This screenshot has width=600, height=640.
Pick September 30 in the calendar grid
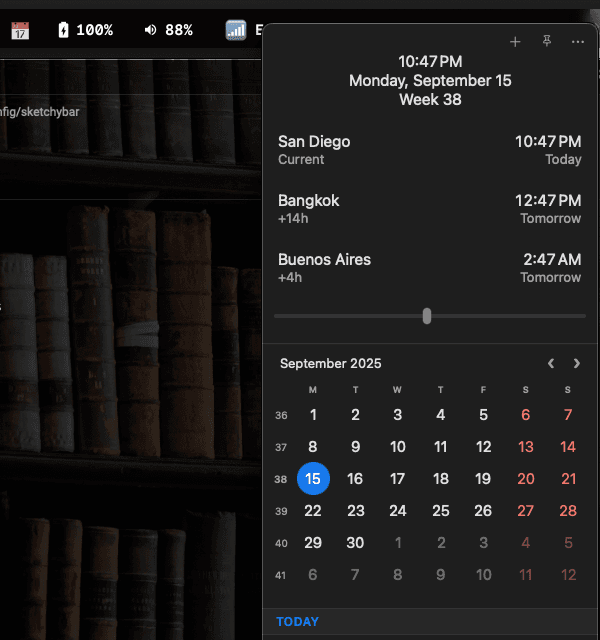355,543
